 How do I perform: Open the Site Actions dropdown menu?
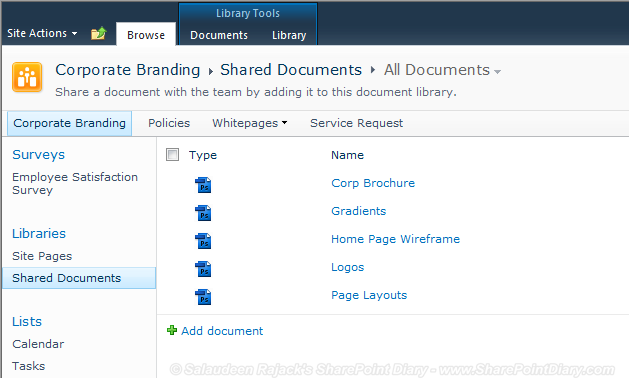[42, 33]
